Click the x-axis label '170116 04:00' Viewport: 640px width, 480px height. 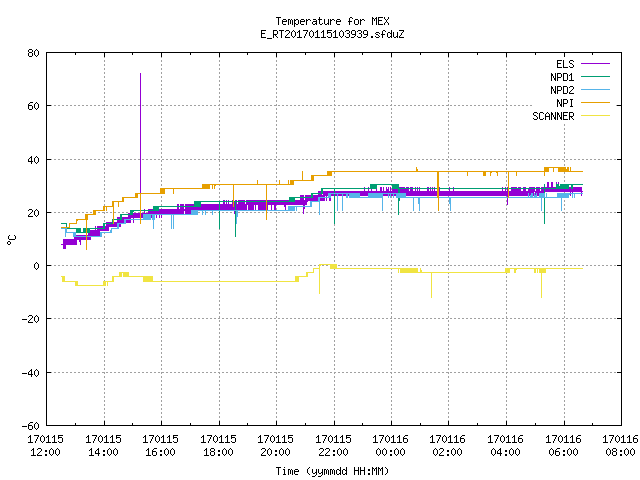(506, 446)
